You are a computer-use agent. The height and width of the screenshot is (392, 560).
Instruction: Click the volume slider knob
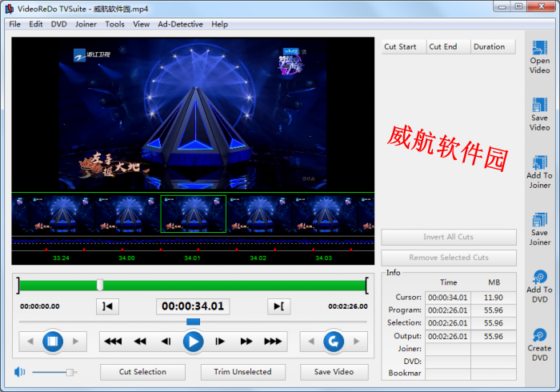pos(70,372)
